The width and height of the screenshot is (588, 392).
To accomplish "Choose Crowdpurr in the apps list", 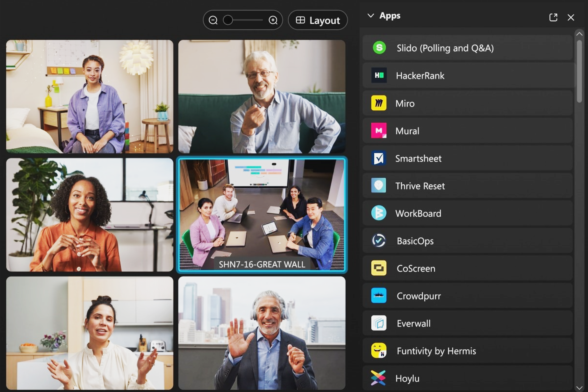I will [467, 296].
